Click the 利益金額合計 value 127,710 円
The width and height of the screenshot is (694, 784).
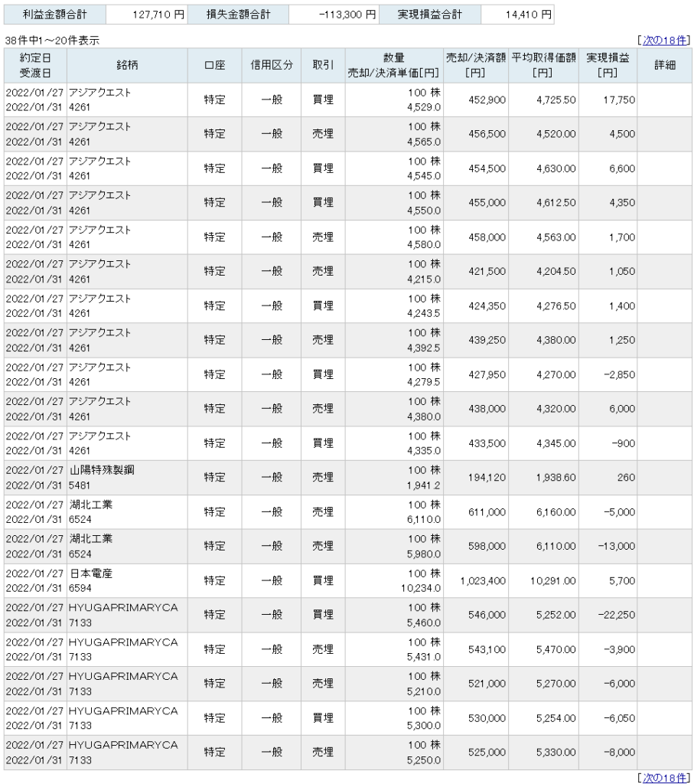click(146, 15)
